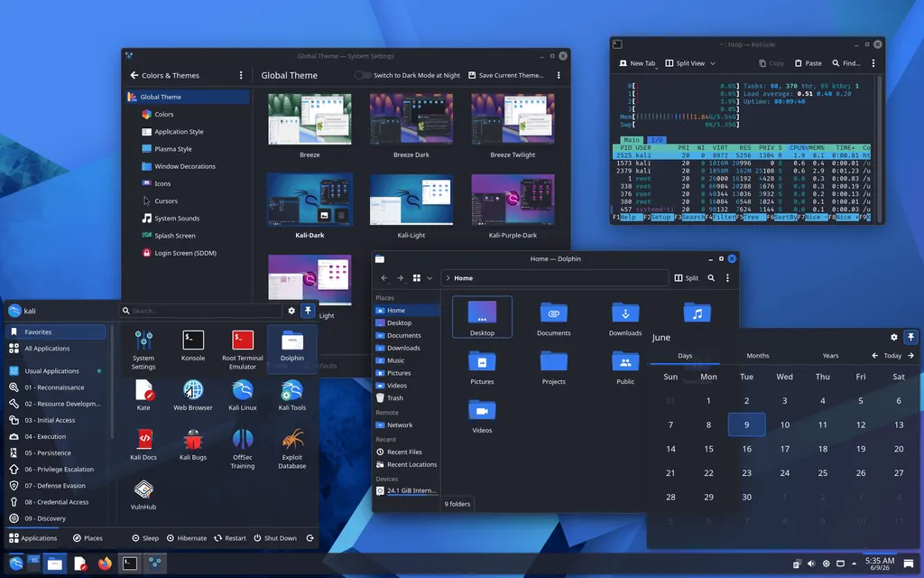This screenshot has height=578, width=924.
Task: Switch the launcher to the Places tab
Action: point(88,538)
